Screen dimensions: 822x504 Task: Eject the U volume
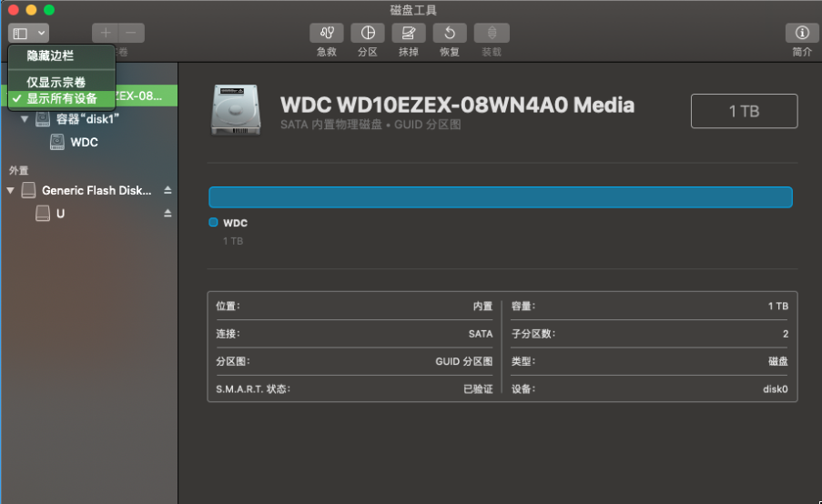click(167, 213)
